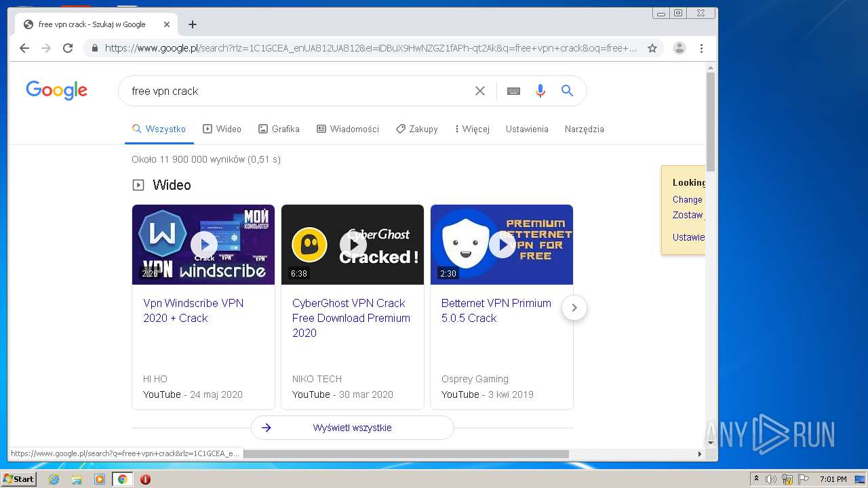Click 'Wyświetl wszystkie' button
Viewport: 868px width, 488px height.
353,428
